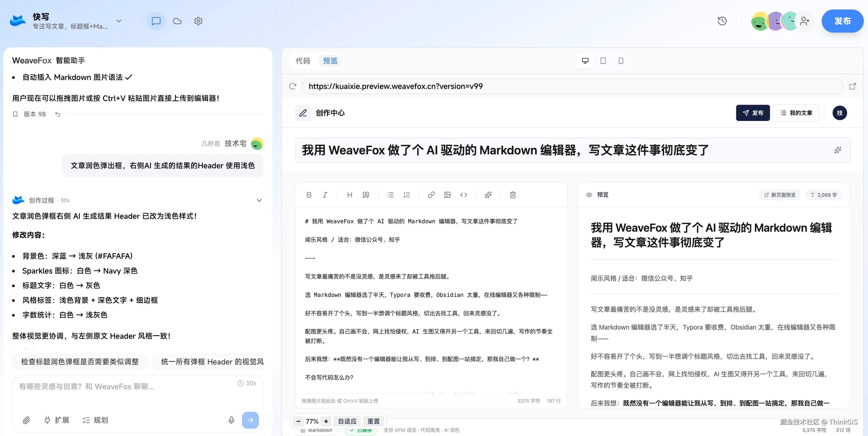Image resolution: width=868 pixels, height=436 pixels.
Task: Insert an image from editor toolbar
Action: (447, 195)
